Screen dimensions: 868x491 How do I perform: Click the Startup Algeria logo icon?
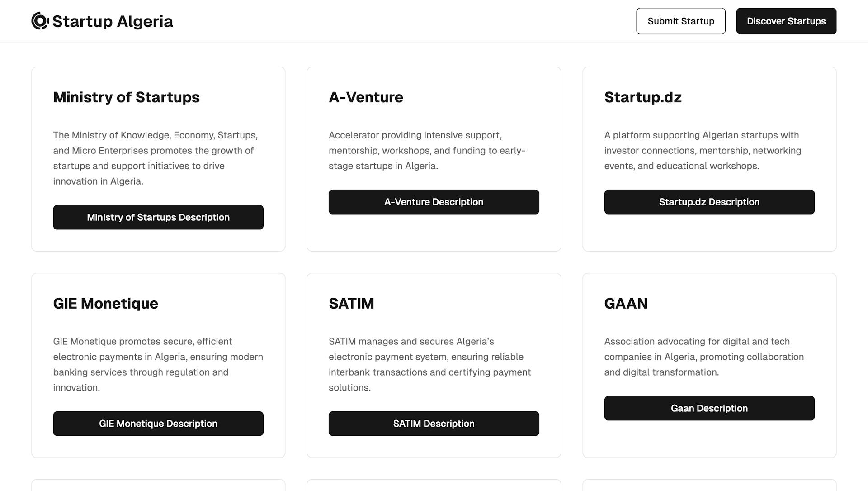(x=39, y=20)
